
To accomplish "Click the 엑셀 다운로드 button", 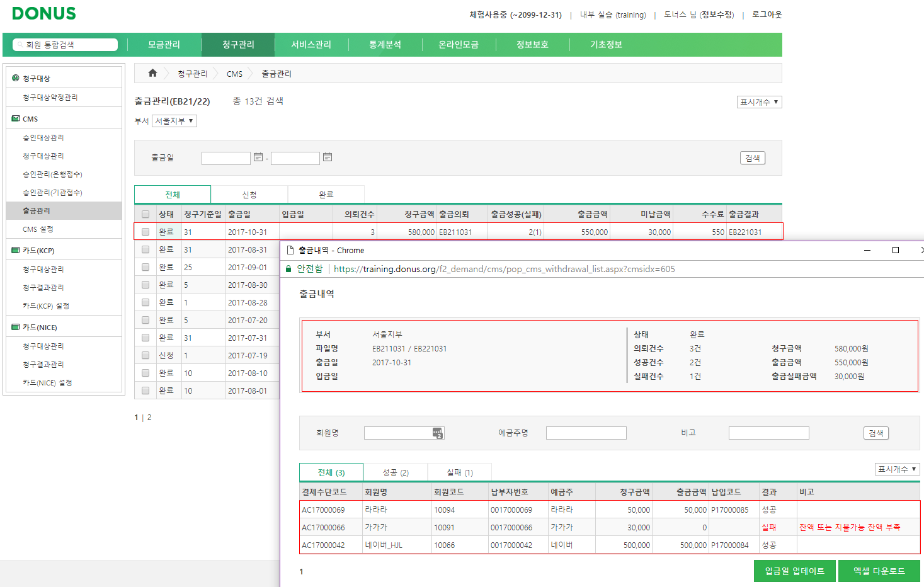I will (x=879, y=571).
